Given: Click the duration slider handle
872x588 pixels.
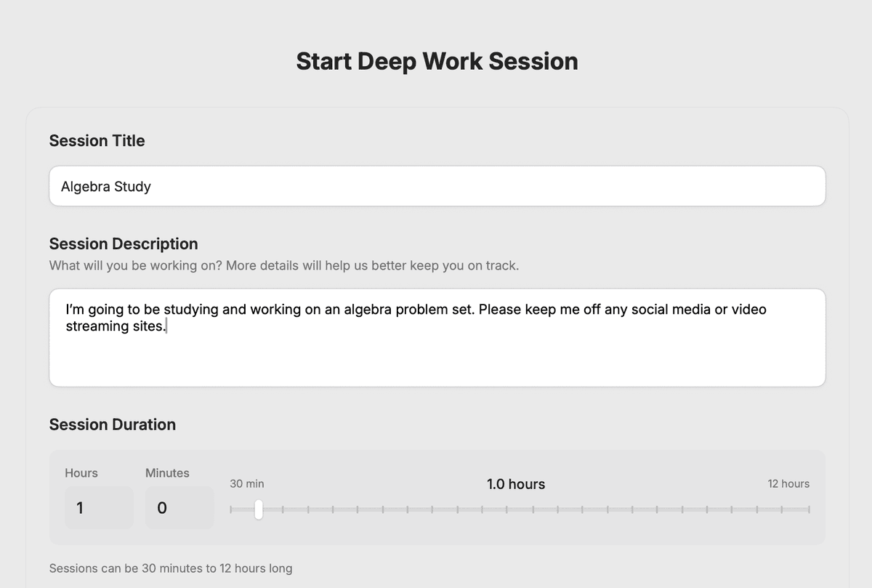Looking at the screenshot, I should click(x=258, y=510).
